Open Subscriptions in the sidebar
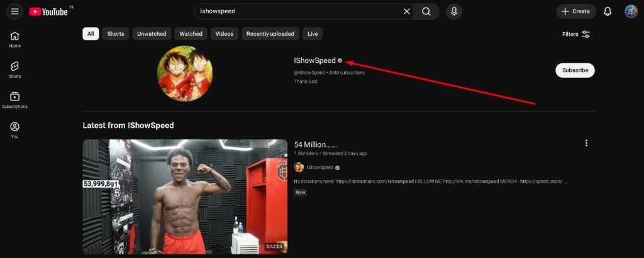The height and width of the screenshot is (258, 644). pyautogui.click(x=15, y=100)
